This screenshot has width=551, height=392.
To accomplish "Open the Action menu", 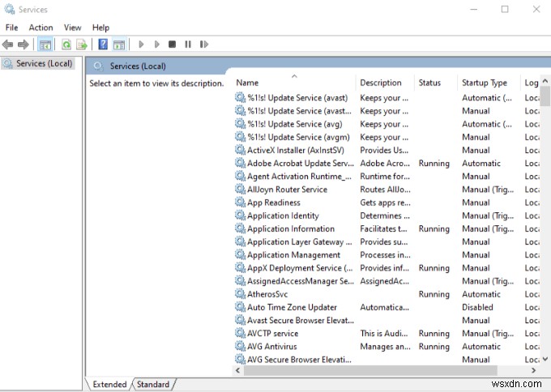I will pyautogui.click(x=41, y=28).
